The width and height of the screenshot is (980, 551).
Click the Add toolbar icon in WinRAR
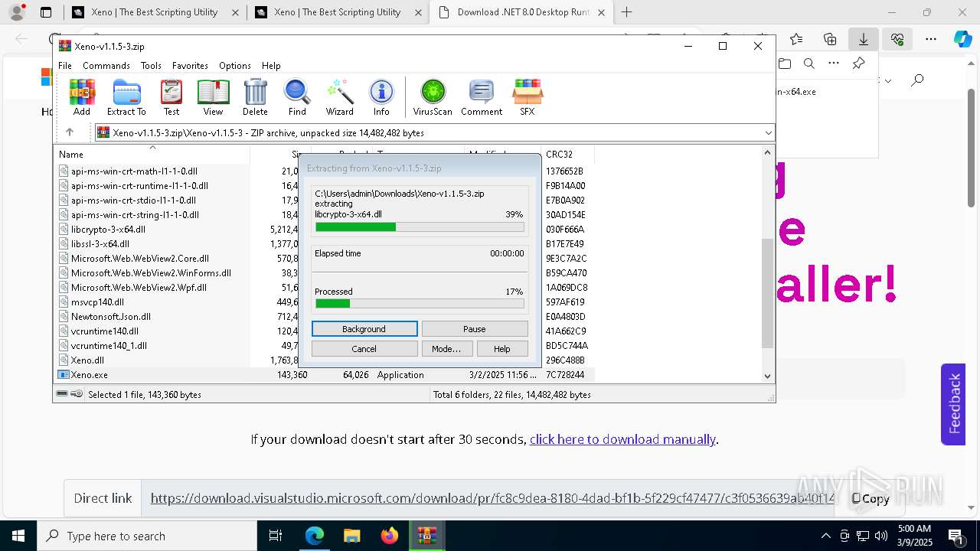pos(82,97)
